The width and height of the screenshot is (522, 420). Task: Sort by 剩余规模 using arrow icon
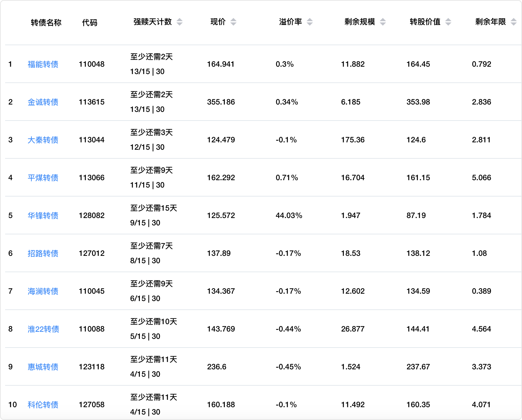point(383,22)
